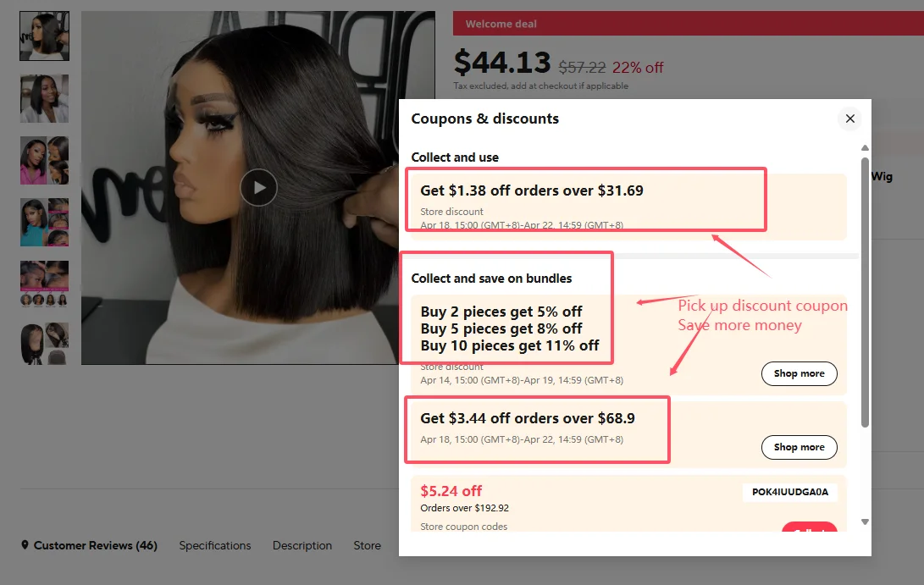Open the Store tab
The height and width of the screenshot is (585, 924).
tap(367, 545)
